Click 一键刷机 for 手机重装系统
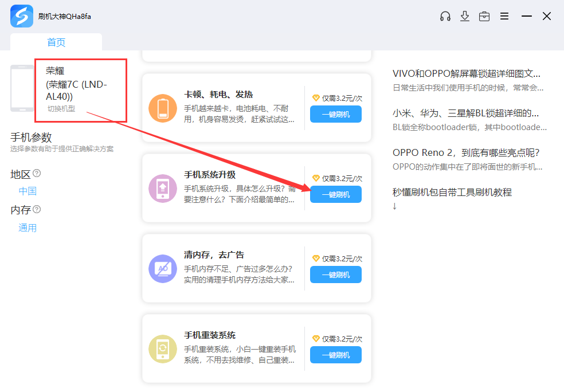The height and width of the screenshot is (392, 564). [336, 355]
